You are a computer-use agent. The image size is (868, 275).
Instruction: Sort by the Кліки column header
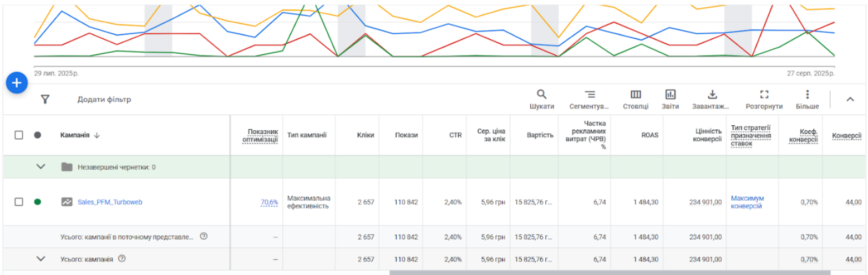tap(365, 135)
